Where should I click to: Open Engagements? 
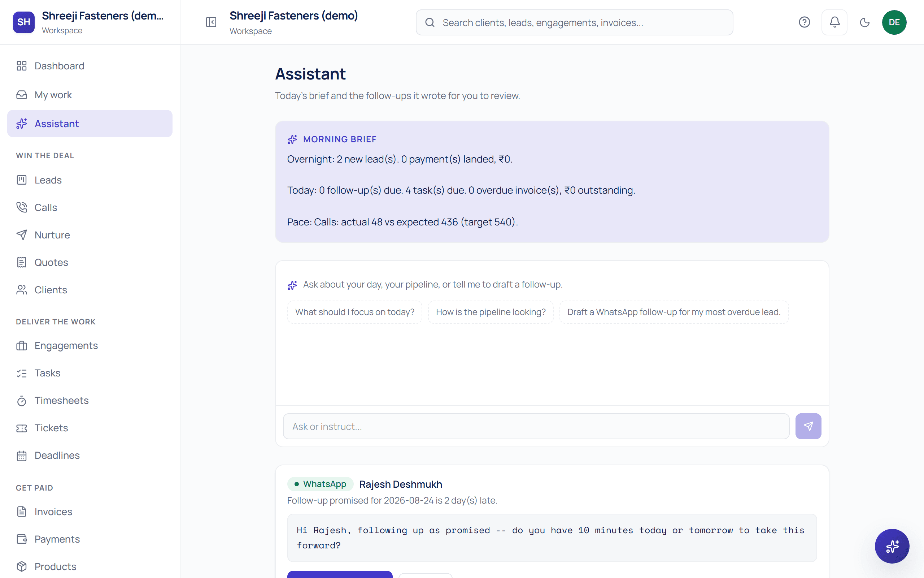(x=90, y=346)
